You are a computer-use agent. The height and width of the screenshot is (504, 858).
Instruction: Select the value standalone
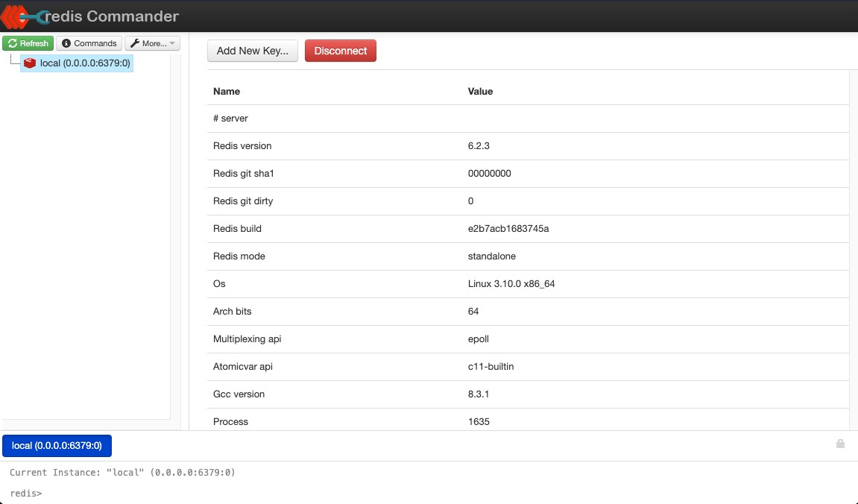point(492,256)
